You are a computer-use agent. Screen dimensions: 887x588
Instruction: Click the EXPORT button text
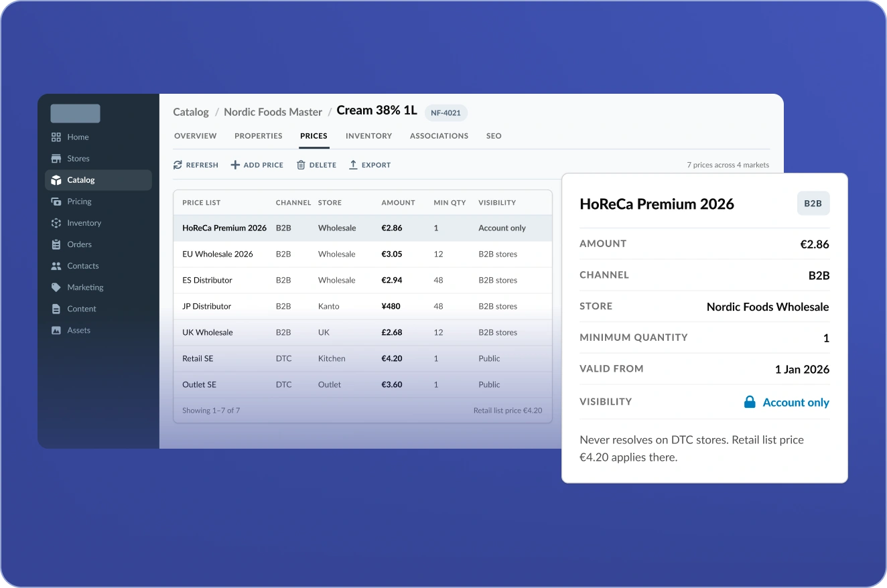(x=376, y=165)
